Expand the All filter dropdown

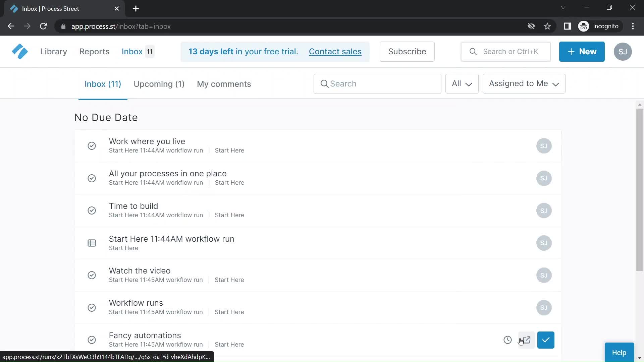coord(462,83)
